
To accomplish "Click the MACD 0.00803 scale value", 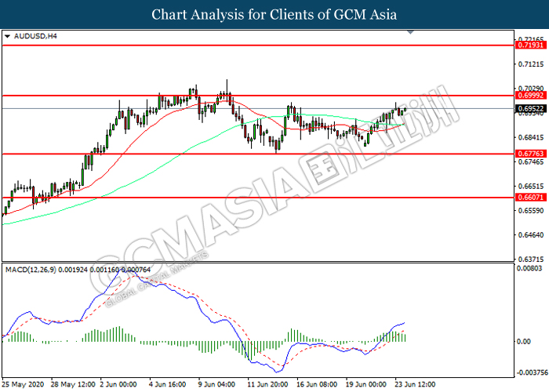I will (529, 268).
